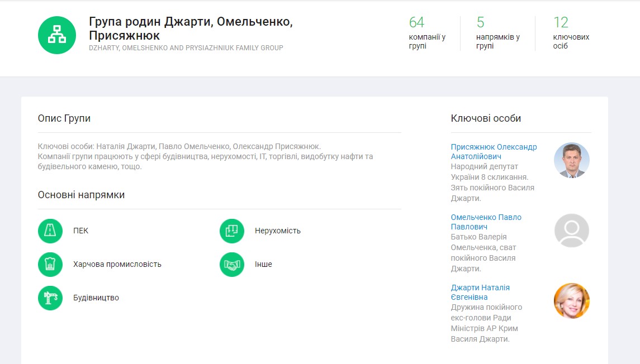Click the placeholder avatar for Павло Омельченко

pyautogui.click(x=571, y=231)
